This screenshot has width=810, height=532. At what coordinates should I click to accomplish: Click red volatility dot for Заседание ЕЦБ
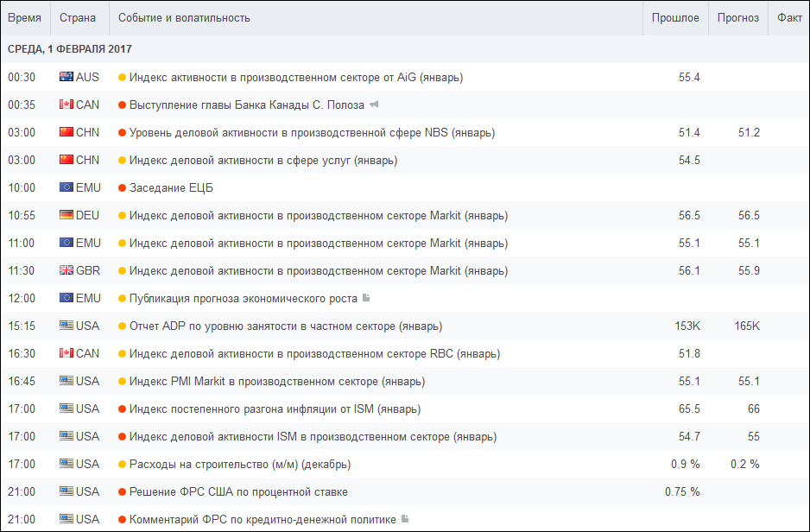123,188
